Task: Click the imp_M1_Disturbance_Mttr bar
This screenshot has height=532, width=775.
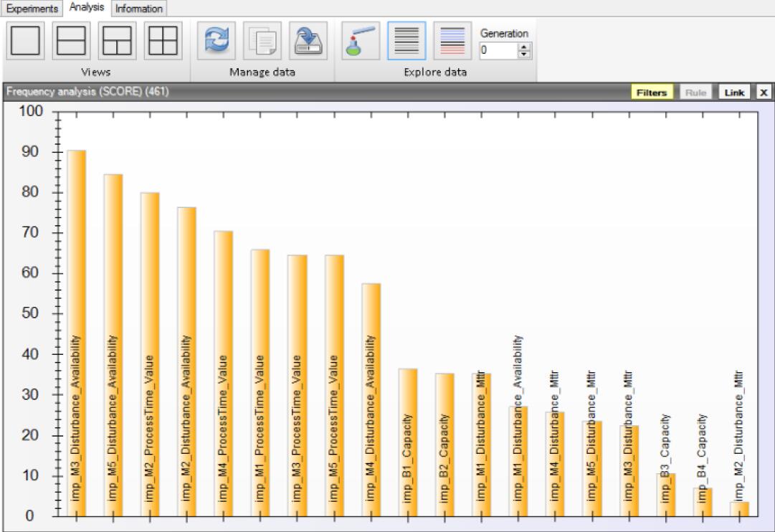Action: click(481, 445)
